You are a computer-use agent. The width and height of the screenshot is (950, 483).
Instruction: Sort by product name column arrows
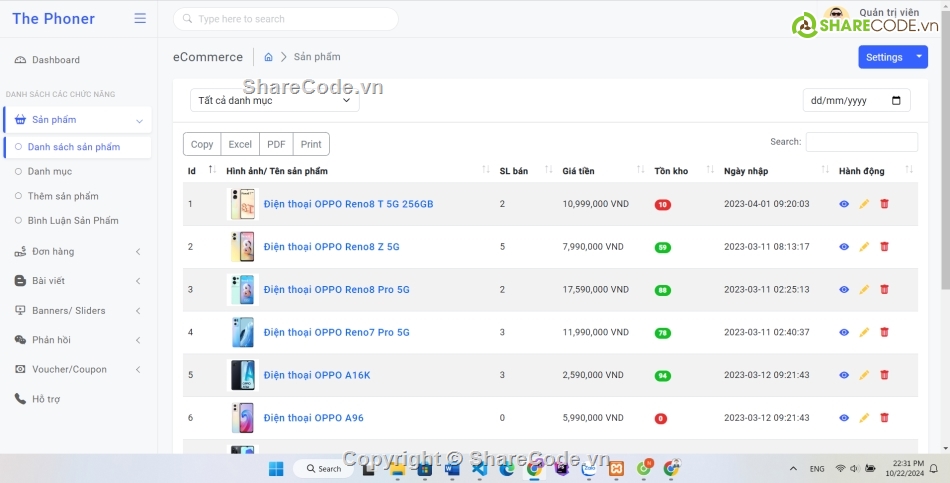point(486,170)
